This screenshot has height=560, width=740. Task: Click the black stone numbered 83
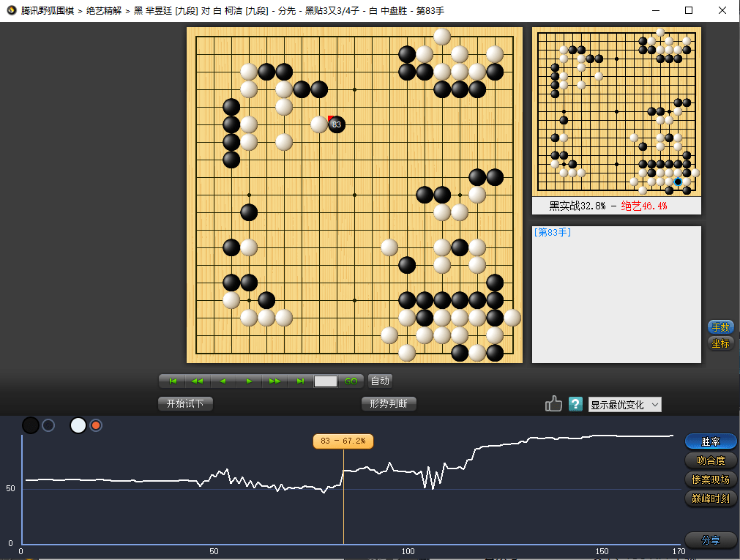tap(337, 124)
